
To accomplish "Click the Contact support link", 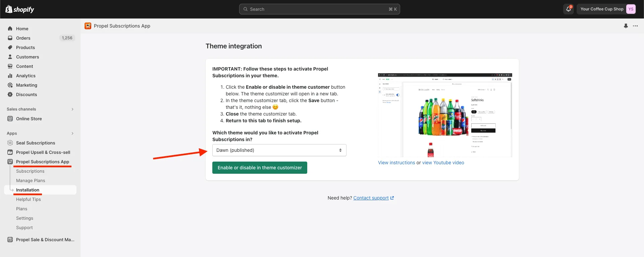I will [x=371, y=198].
